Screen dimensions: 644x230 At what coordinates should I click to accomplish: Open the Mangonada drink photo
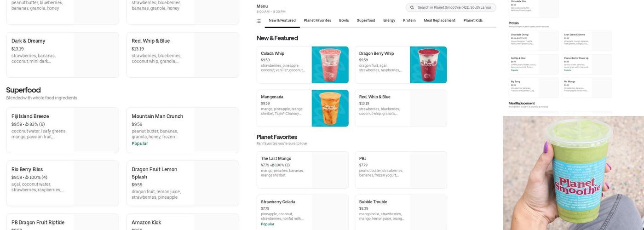click(330, 108)
